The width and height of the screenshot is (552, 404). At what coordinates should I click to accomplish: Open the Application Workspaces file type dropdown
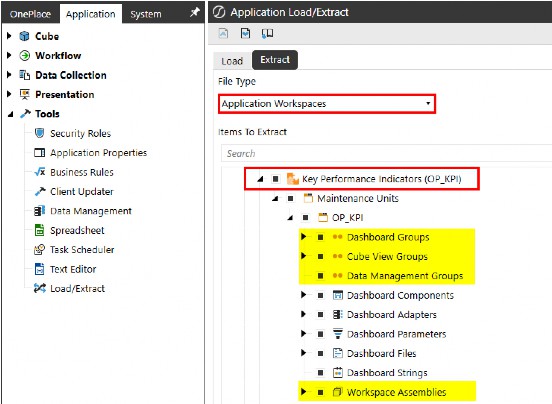[327, 104]
